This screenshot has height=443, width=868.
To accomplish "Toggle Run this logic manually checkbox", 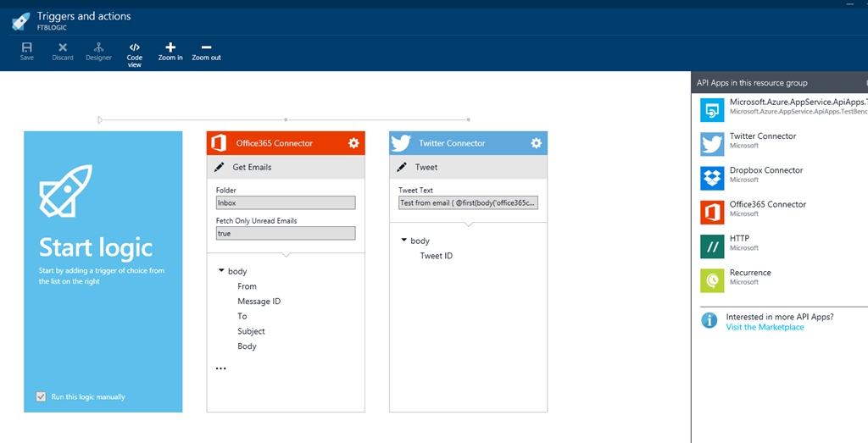I will click(41, 396).
